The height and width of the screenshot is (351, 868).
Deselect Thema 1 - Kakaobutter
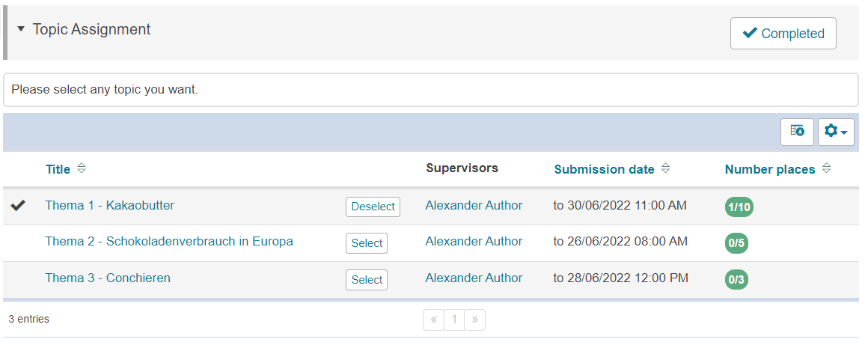click(373, 207)
